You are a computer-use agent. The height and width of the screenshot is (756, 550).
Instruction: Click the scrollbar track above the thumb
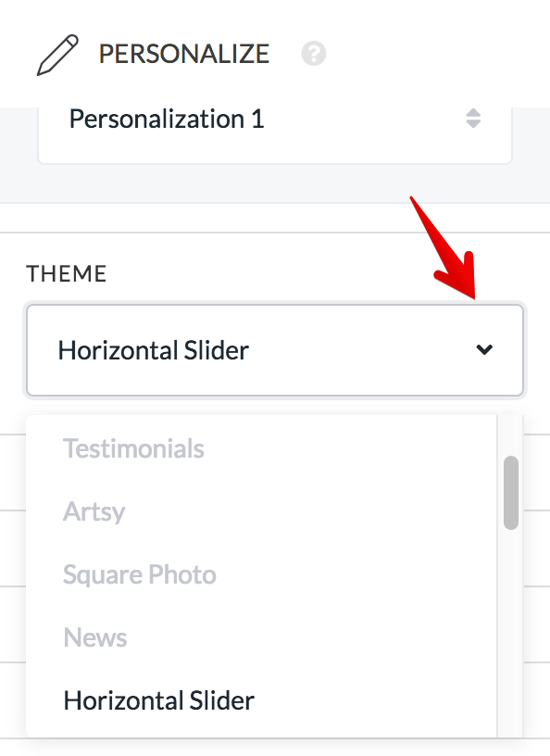(x=511, y=435)
